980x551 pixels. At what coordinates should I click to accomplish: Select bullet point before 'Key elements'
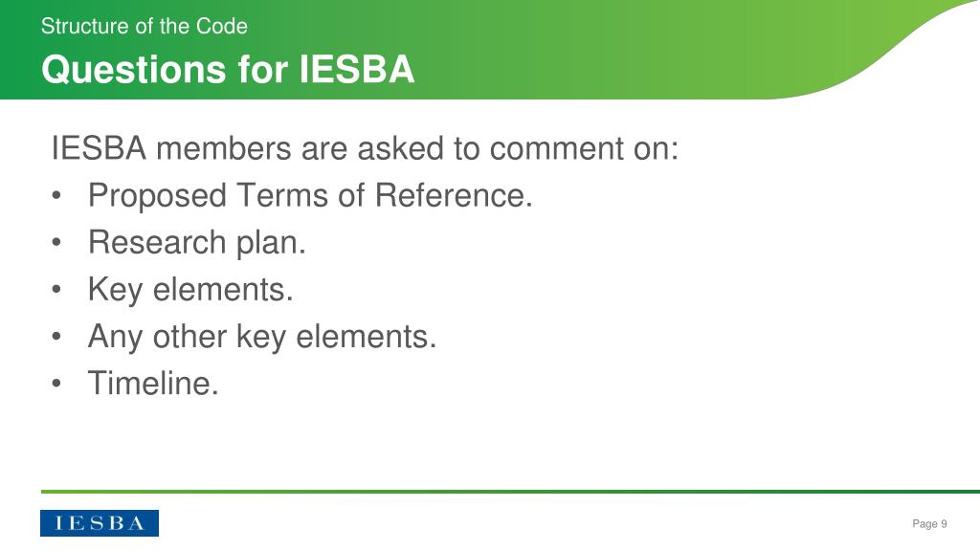point(56,289)
